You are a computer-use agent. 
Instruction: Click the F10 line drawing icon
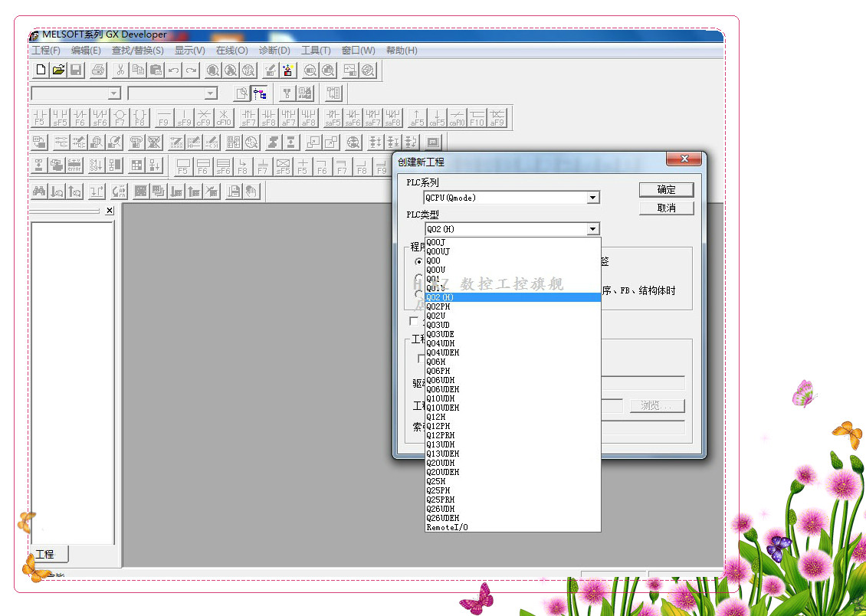[x=477, y=117]
